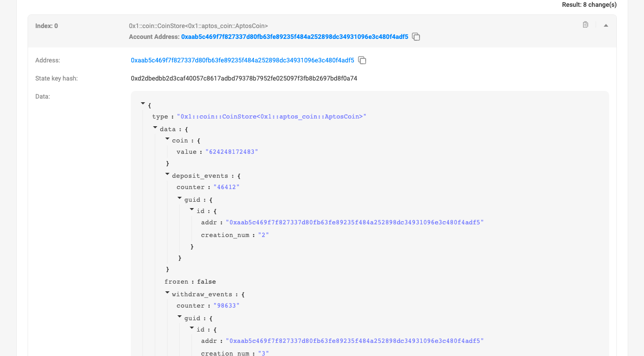Click the CoinStore type string value
644x356 pixels.
click(x=272, y=117)
